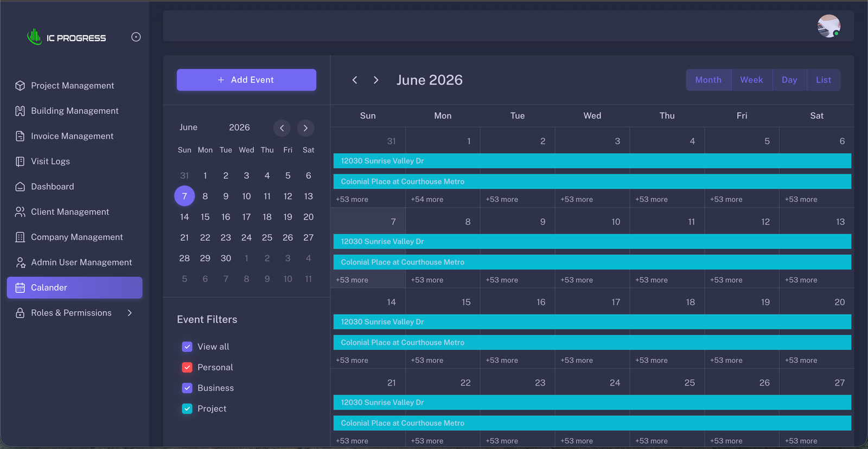Switch to Month view
Image resolution: width=868 pixels, height=449 pixels.
709,80
